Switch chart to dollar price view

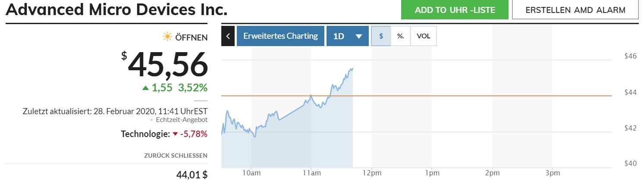tap(381, 36)
